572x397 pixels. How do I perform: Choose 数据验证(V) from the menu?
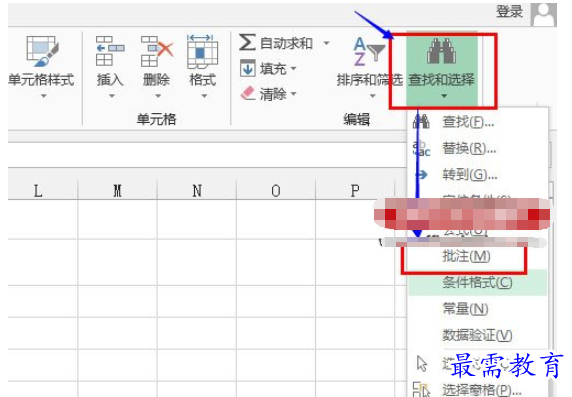tap(478, 335)
